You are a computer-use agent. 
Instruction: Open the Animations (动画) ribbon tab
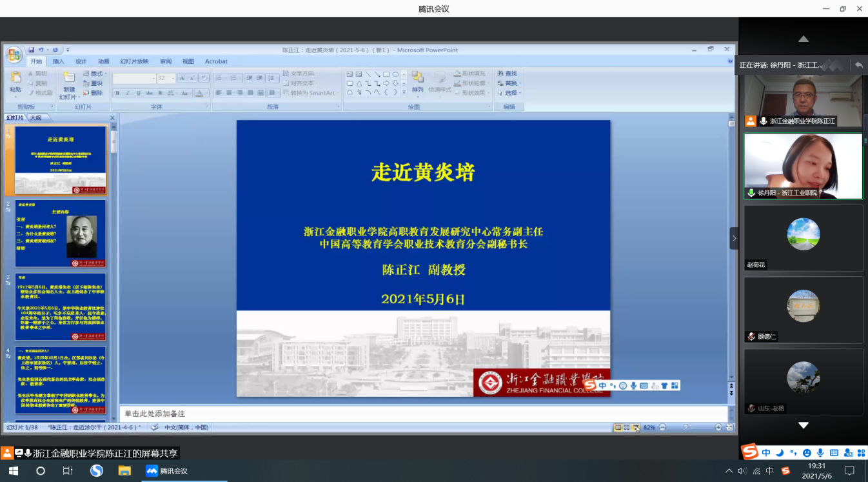tap(103, 61)
